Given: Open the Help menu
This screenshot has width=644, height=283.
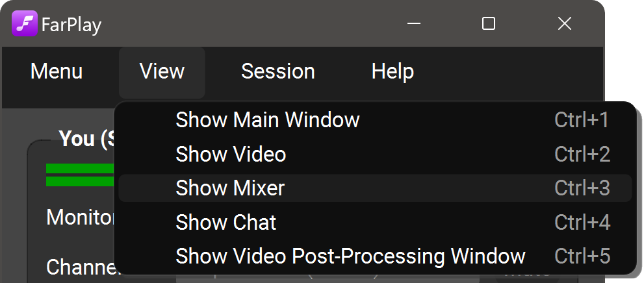Looking at the screenshot, I should 393,71.
